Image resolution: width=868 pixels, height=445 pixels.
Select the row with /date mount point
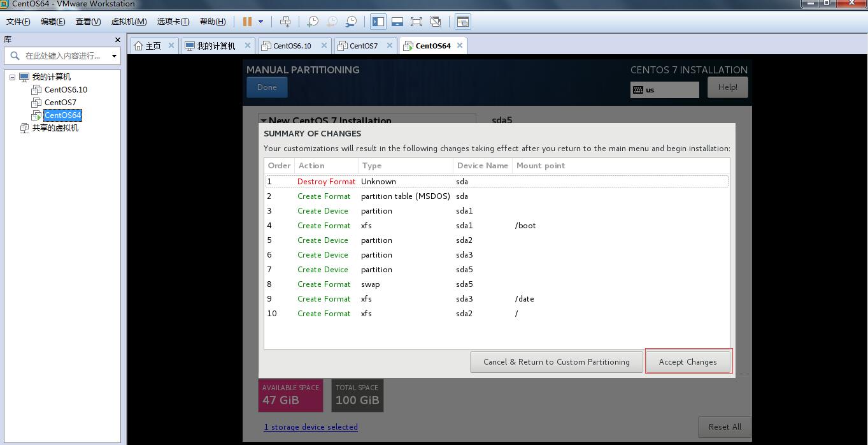tap(497, 299)
